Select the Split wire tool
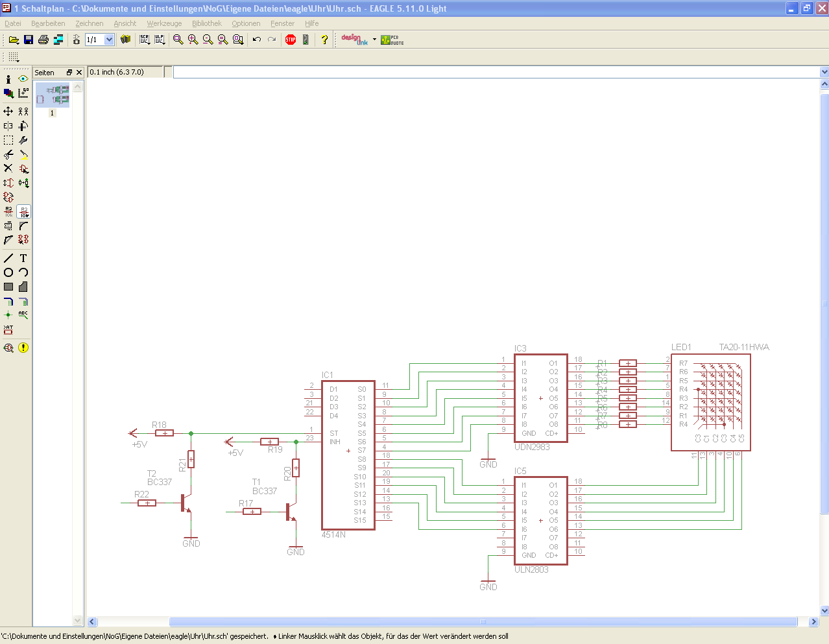Viewport: 829px width, 644px height. coord(8,240)
